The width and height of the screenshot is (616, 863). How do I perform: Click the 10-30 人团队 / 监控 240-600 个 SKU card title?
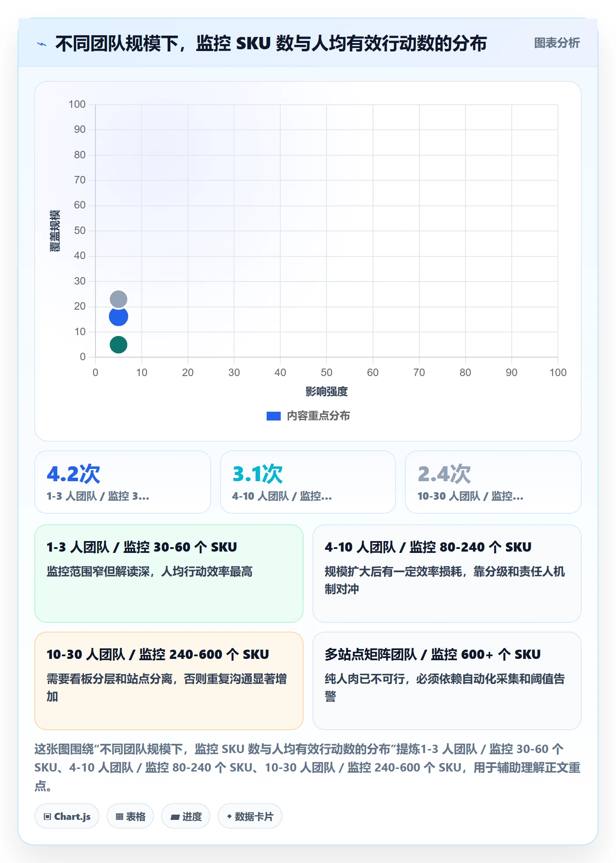[x=158, y=655]
